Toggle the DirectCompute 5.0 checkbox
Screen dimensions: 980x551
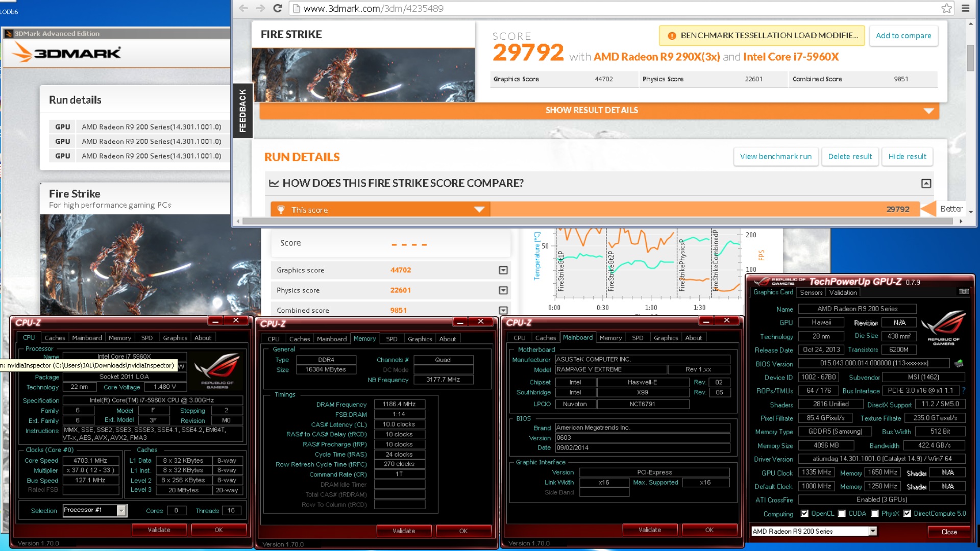coord(907,514)
